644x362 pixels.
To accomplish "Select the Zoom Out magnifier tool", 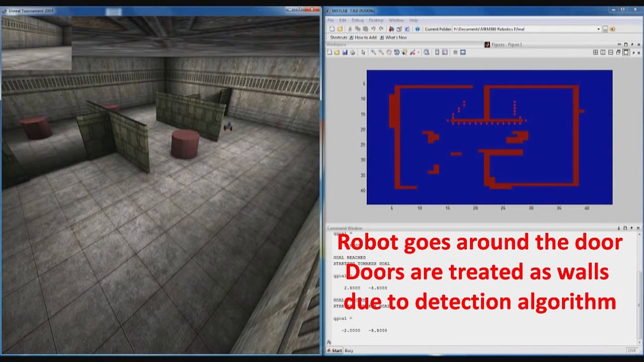I will click(381, 52).
